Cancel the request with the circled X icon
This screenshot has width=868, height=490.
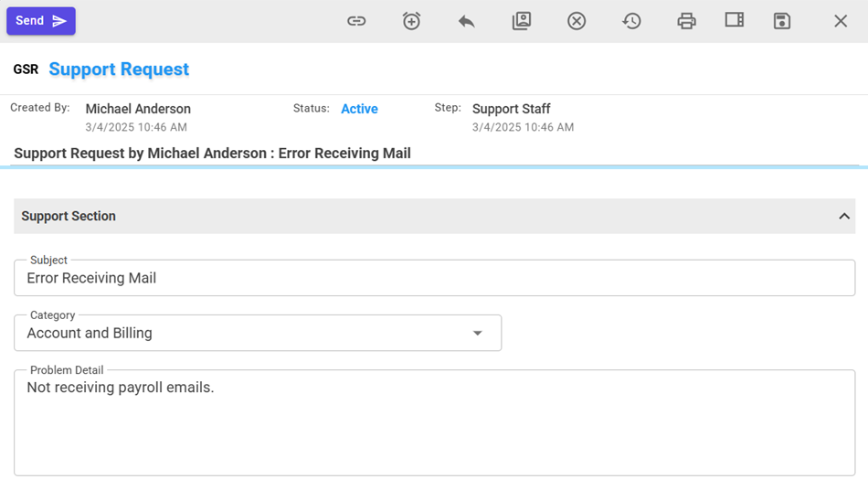pos(576,21)
